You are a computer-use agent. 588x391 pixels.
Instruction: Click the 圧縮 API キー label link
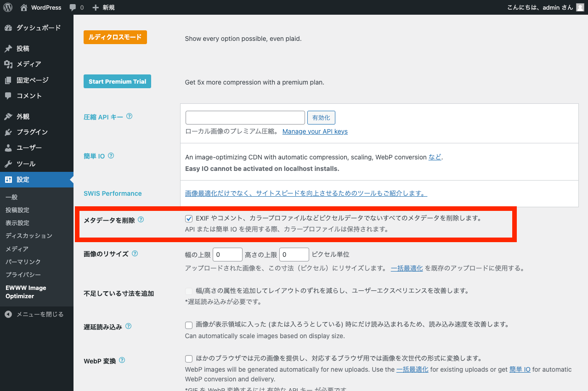click(103, 117)
